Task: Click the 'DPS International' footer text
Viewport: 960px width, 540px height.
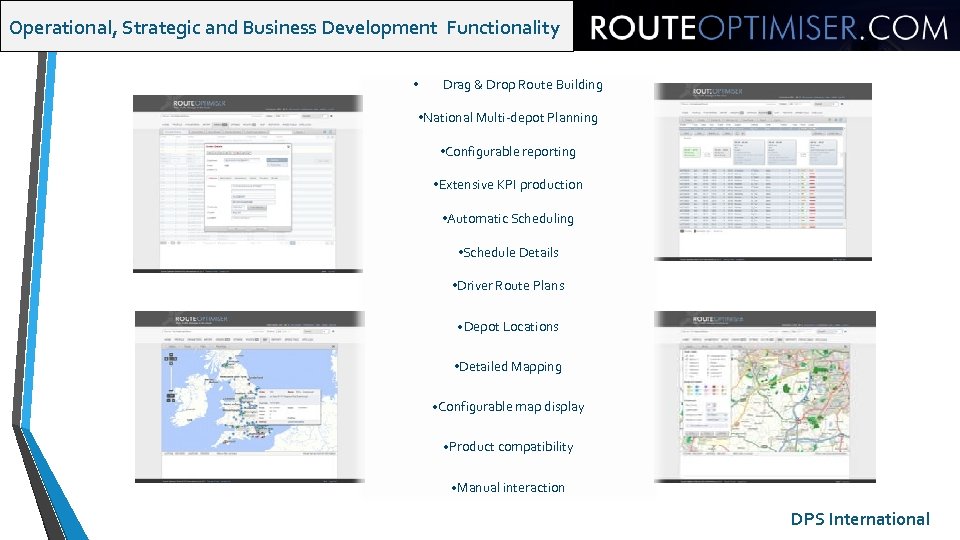Action: click(x=860, y=519)
